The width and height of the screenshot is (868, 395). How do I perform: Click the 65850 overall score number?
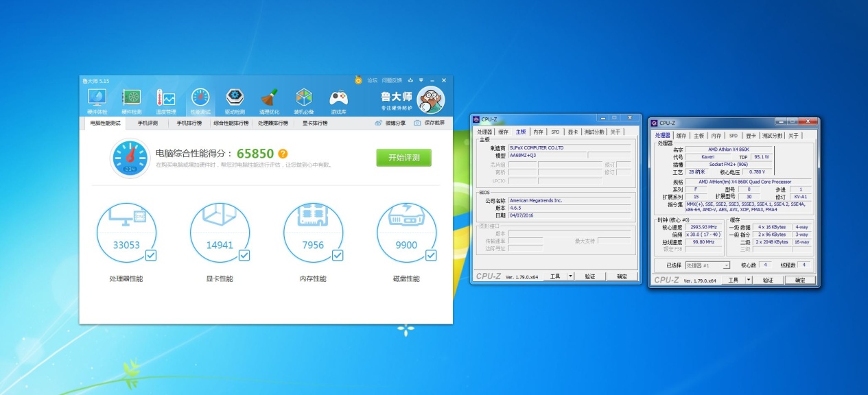click(256, 154)
